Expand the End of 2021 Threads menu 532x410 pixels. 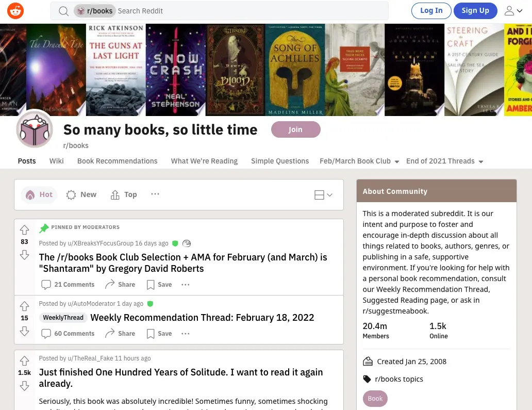click(x=444, y=161)
